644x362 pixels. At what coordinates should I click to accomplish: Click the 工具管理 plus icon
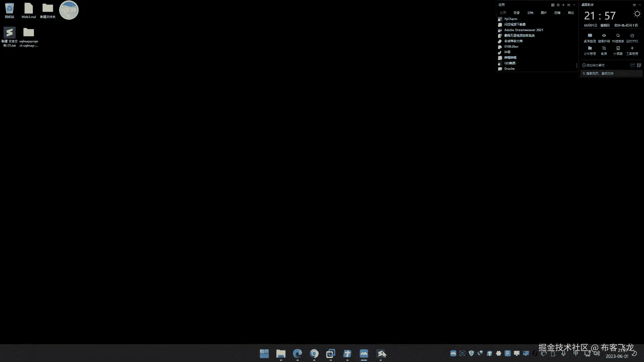pyautogui.click(x=632, y=48)
